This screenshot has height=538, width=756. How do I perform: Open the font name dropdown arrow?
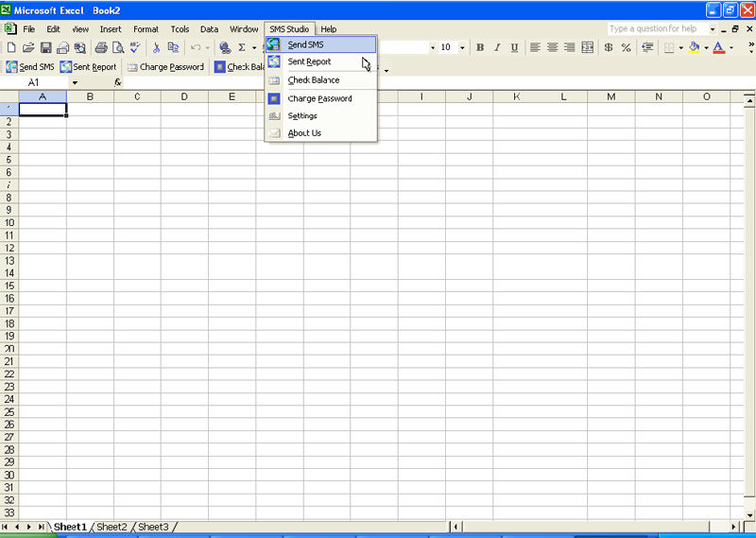tap(433, 47)
